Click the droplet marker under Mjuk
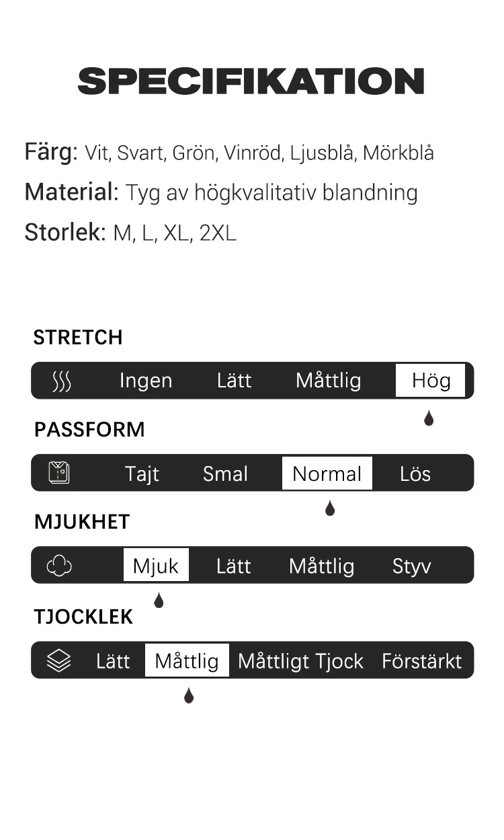 point(159,600)
